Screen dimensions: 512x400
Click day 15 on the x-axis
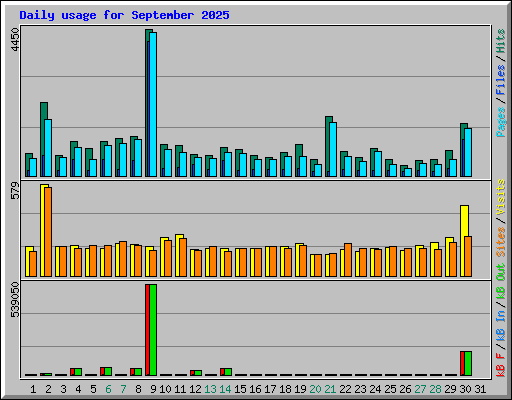click(240, 389)
